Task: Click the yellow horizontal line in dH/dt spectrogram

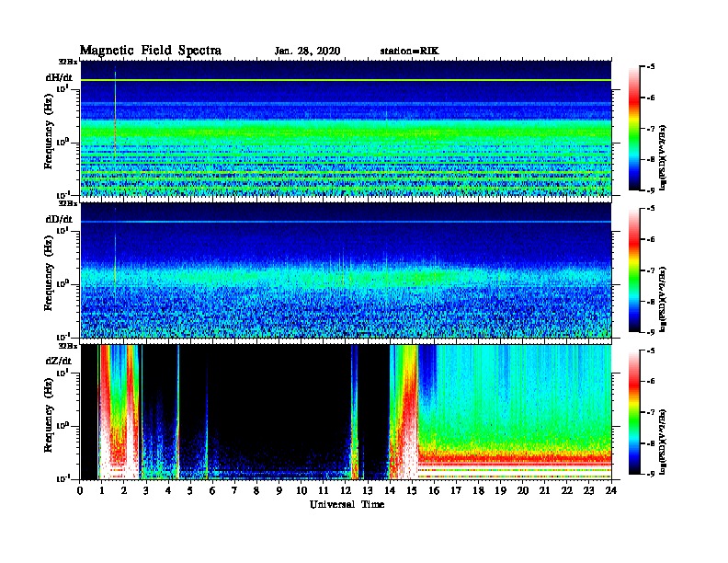Action: [x=346, y=80]
